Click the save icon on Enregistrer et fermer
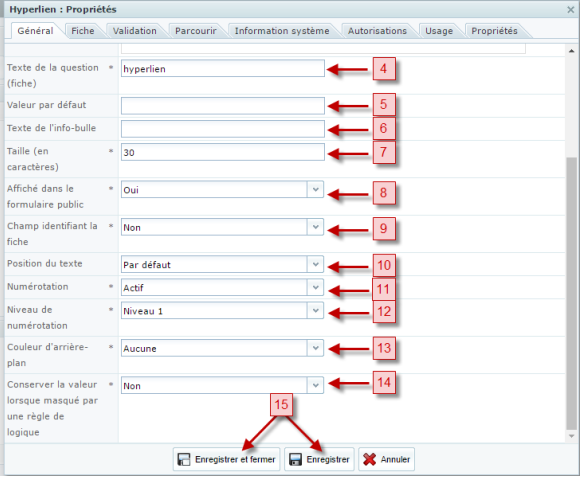This screenshot has height=478, width=580. pyautogui.click(x=184, y=460)
